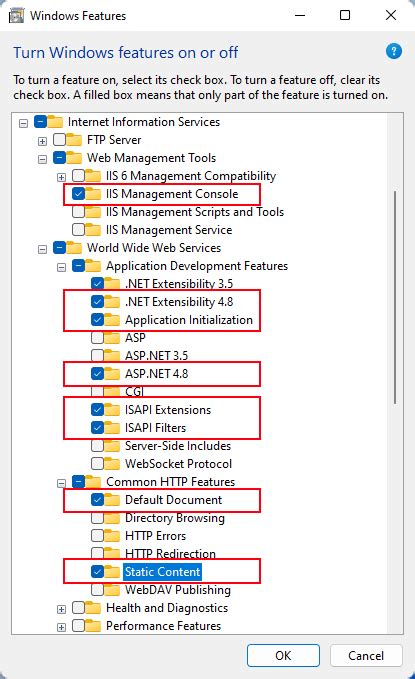Check the Health and Diagnostics box

[x=78, y=608]
